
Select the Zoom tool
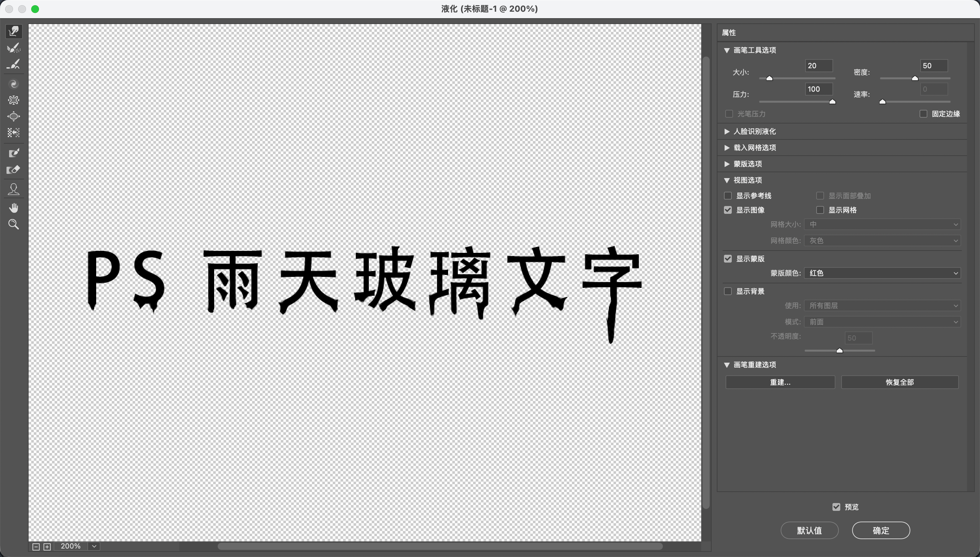[x=14, y=224]
